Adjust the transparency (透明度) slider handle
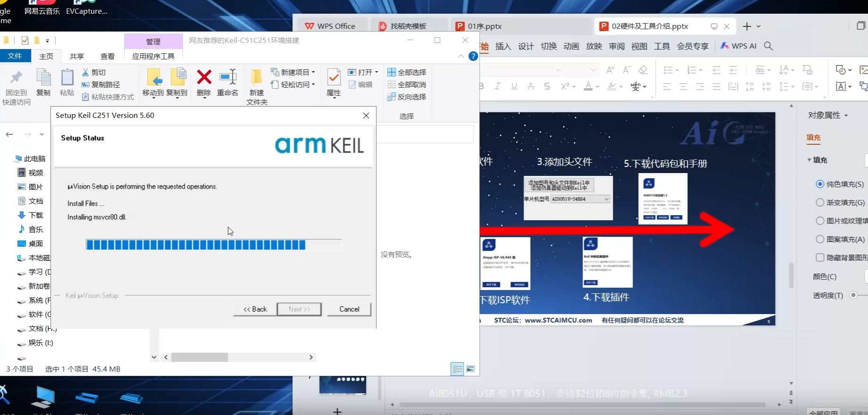 853,295
